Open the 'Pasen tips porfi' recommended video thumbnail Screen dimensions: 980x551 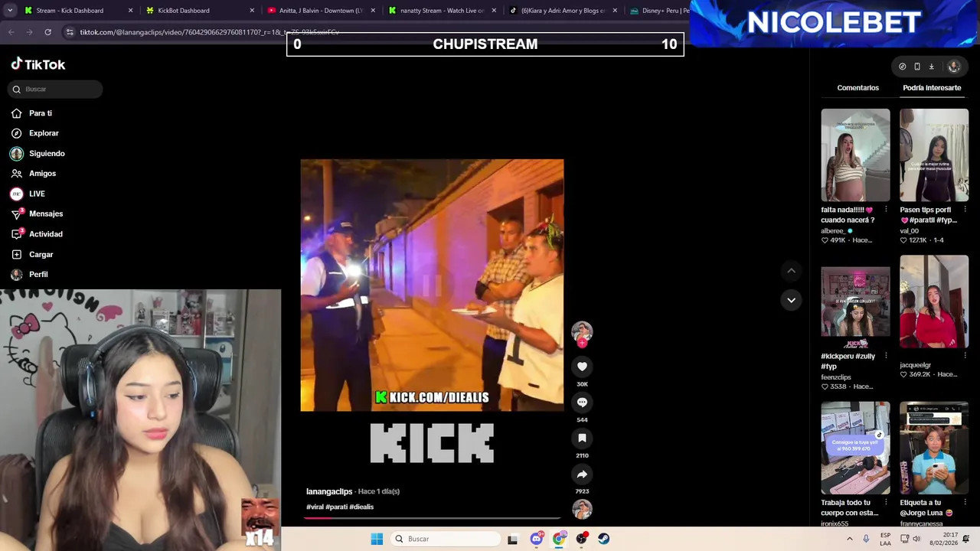coord(934,155)
